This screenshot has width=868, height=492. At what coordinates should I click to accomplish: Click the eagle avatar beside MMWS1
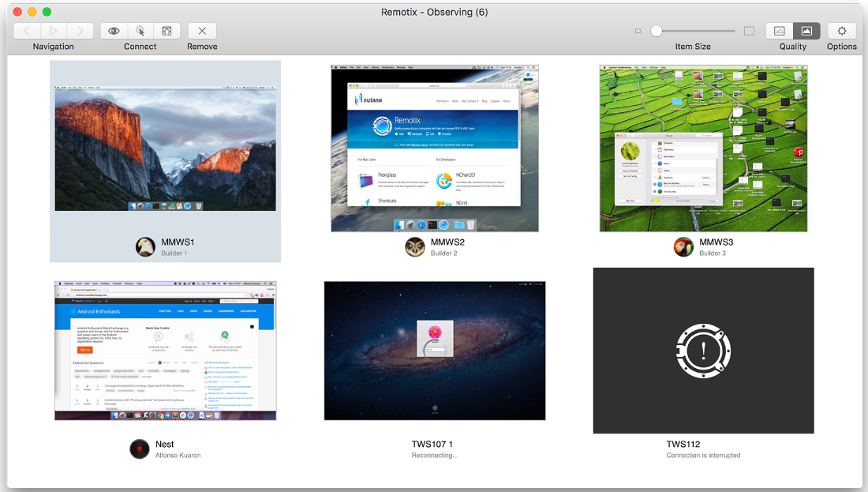point(146,246)
